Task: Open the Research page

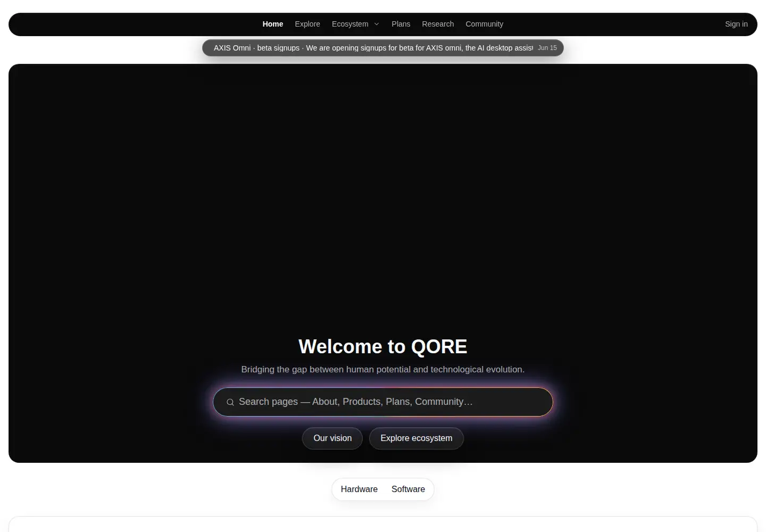Action: [438, 24]
